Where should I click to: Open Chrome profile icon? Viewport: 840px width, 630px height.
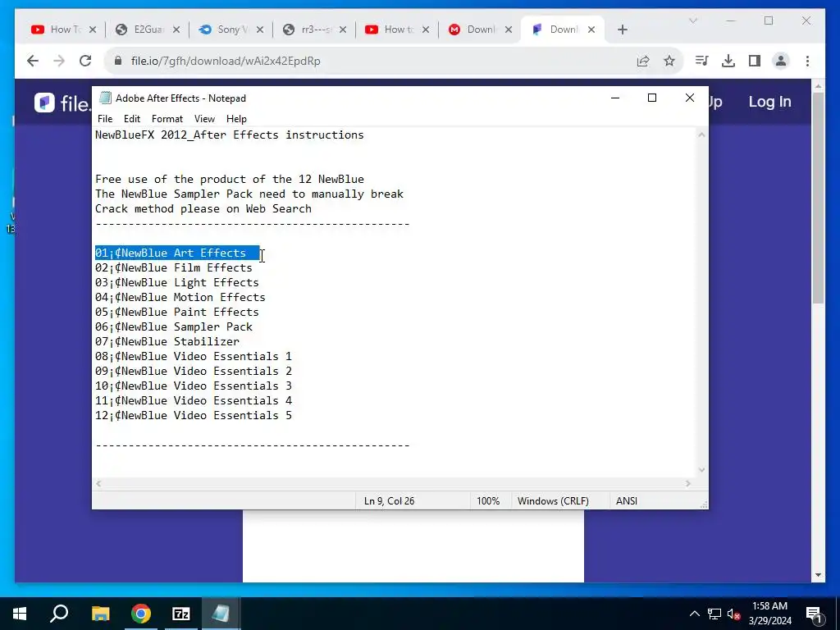pos(781,61)
